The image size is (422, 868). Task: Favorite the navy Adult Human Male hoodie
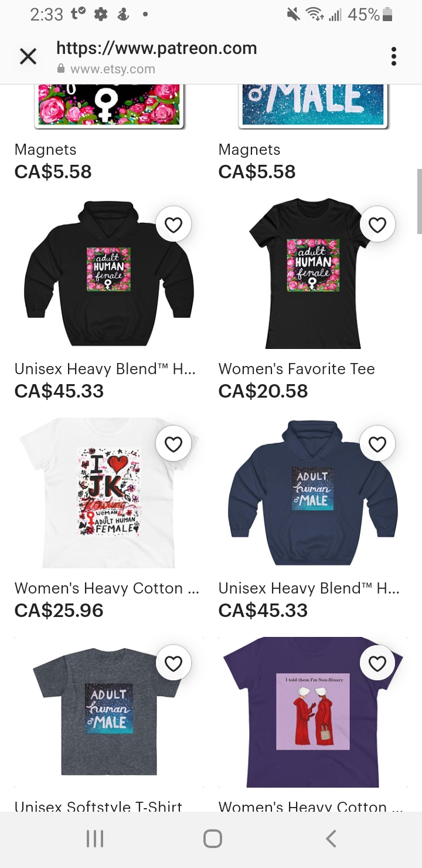tap(377, 444)
